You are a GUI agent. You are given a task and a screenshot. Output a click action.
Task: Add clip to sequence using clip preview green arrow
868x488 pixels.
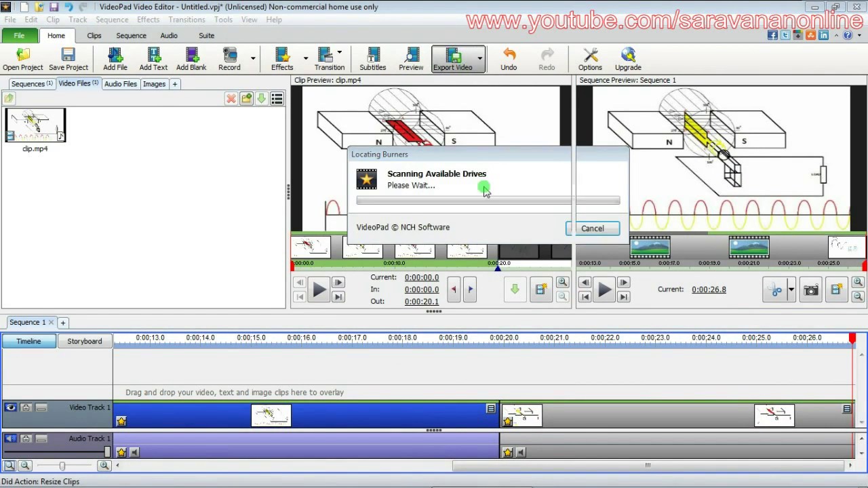(515, 289)
